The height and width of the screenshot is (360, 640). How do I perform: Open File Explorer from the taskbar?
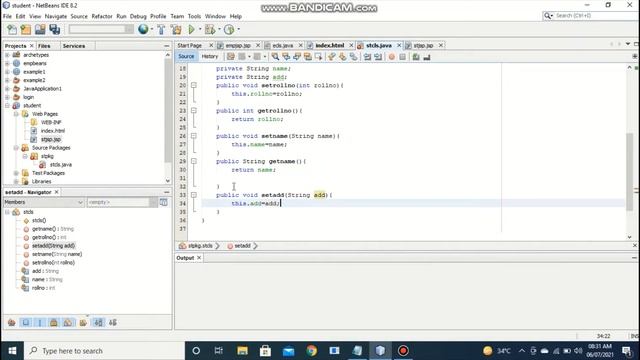(242, 351)
